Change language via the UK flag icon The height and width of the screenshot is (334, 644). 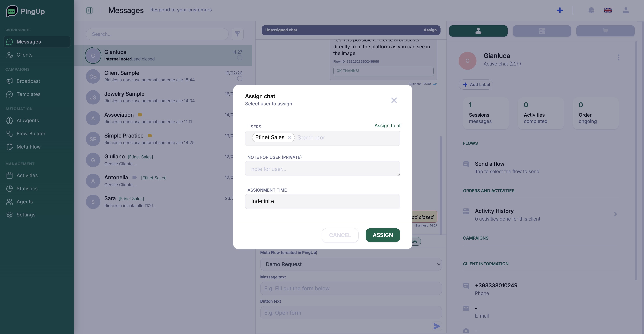(x=608, y=10)
